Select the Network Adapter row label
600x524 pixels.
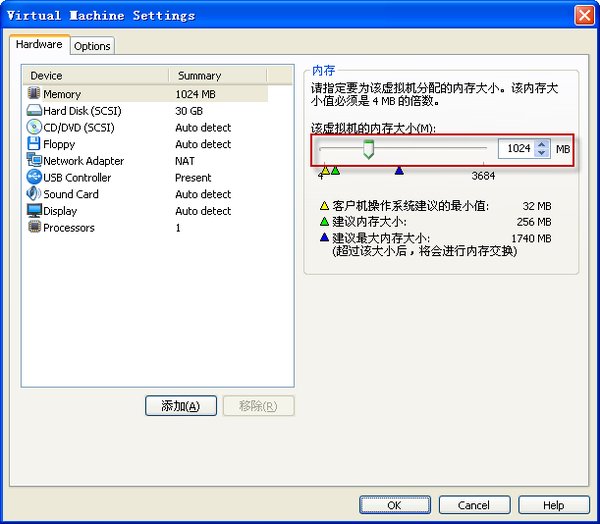click(x=83, y=161)
